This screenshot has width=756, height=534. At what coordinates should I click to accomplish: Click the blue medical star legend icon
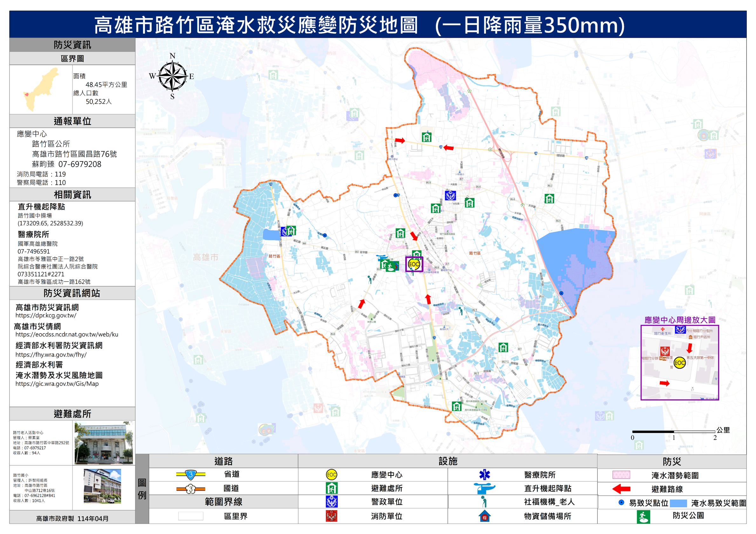pyautogui.click(x=484, y=475)
